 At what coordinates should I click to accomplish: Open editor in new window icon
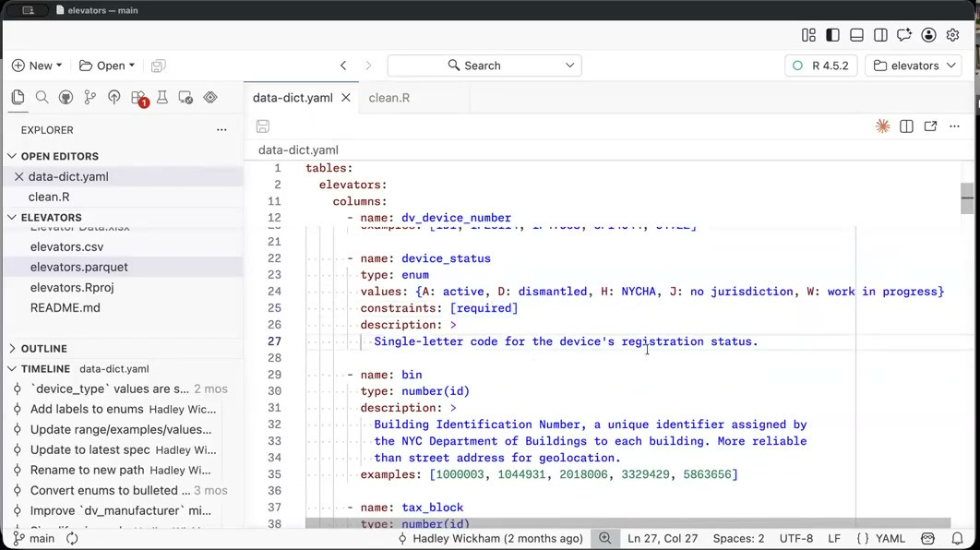click(x=930, y=126)
